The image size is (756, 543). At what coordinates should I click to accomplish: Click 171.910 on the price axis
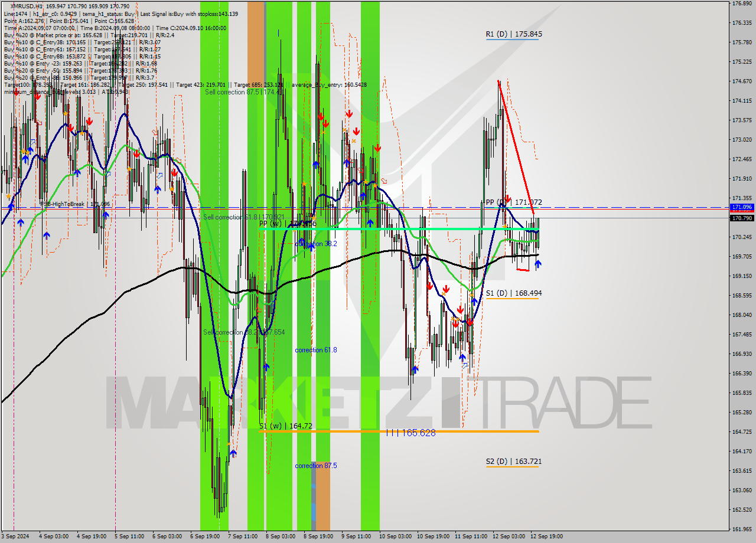tap(742, 179)
